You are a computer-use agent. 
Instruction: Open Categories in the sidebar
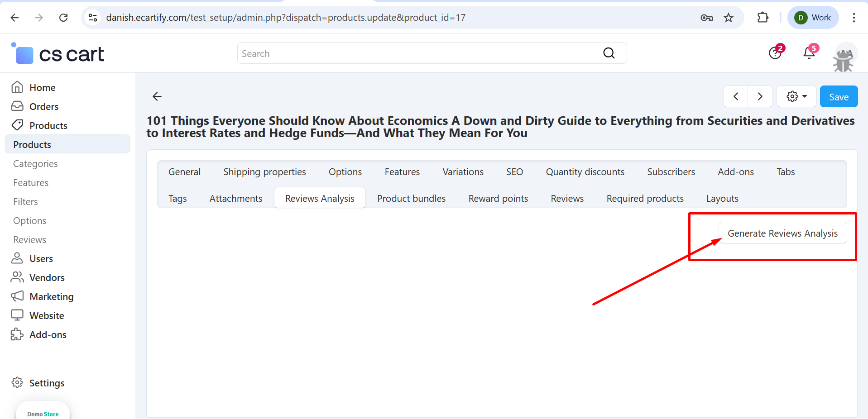35,164
